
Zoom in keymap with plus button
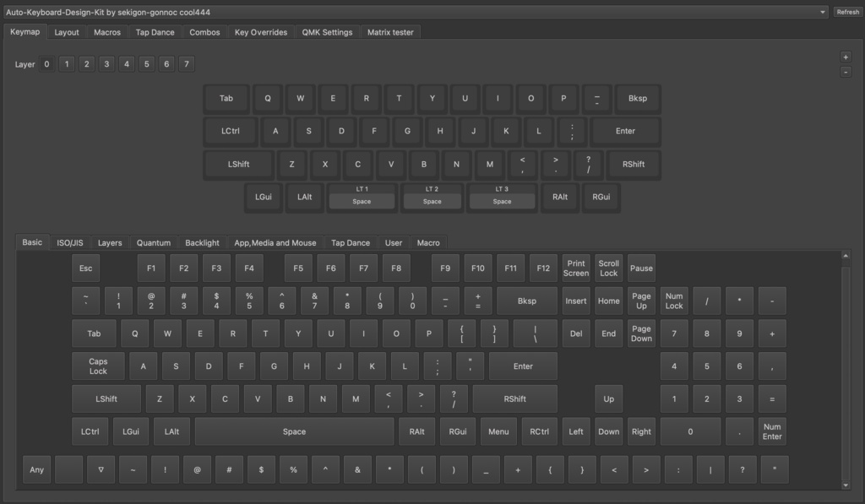click(845, 57)
